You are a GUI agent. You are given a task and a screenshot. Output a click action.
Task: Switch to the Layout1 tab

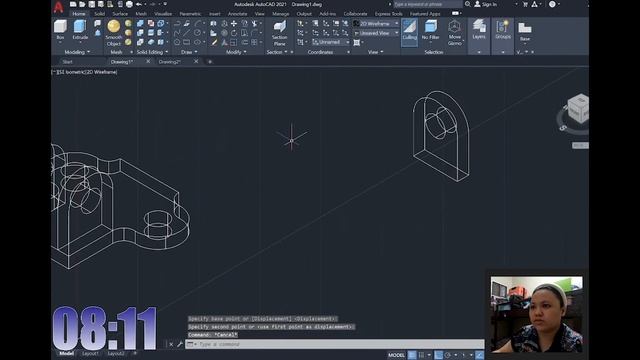[90, 353]
